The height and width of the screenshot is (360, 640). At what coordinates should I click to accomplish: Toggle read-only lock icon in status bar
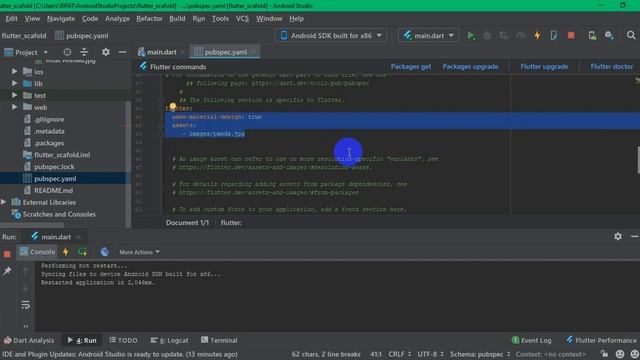604,354
